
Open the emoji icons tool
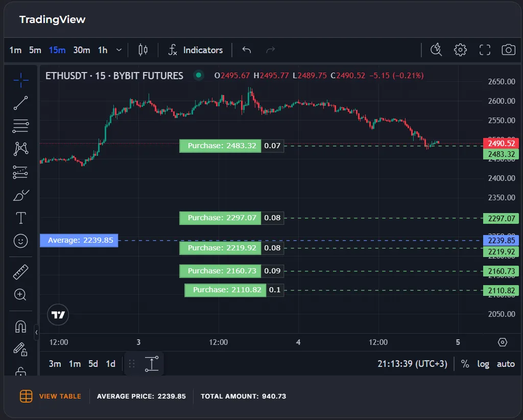coord(21,241)
